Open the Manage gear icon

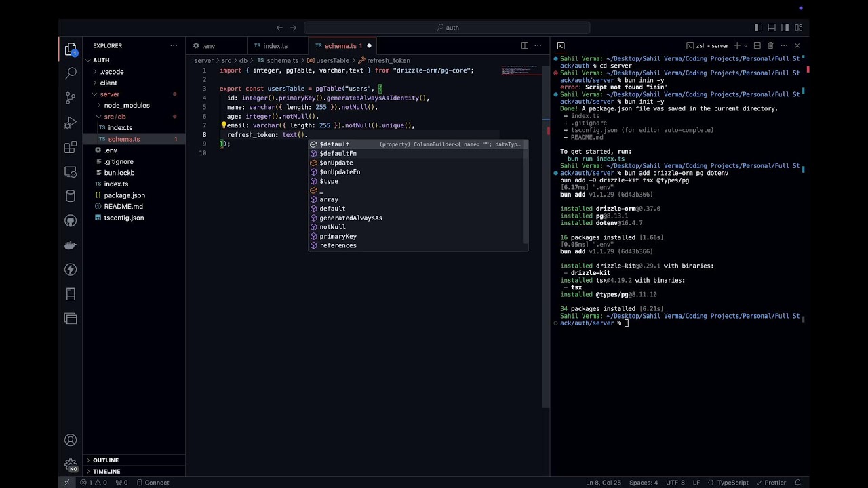[x=71, y=465]
